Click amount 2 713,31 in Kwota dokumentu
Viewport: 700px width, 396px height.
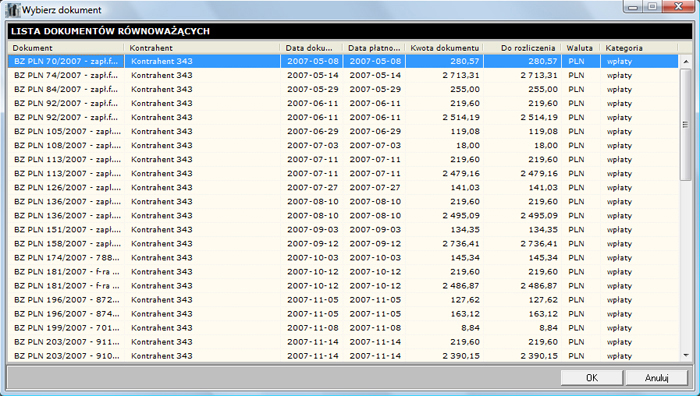pyautogui.click(x=461, y=75)
